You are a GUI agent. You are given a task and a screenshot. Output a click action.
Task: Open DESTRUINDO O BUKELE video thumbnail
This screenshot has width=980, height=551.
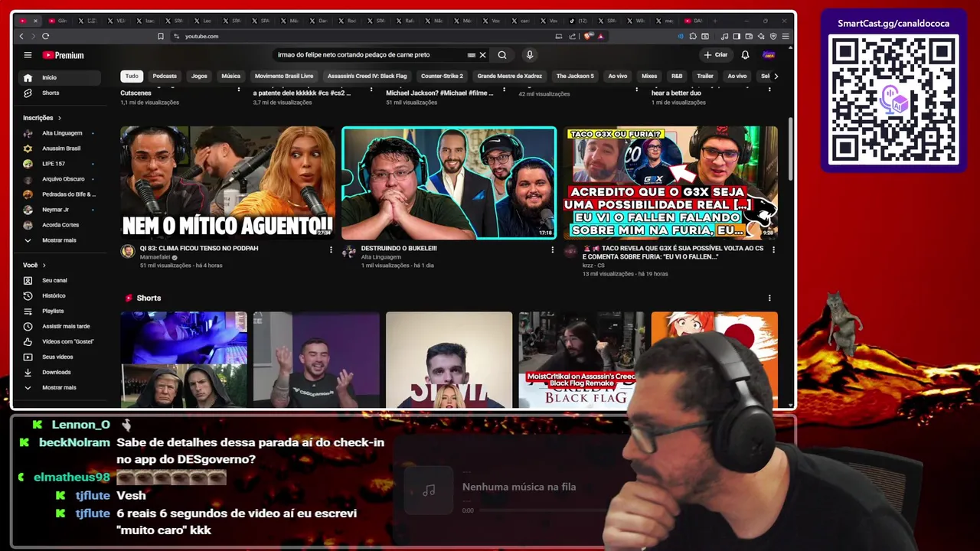(449, 183)
